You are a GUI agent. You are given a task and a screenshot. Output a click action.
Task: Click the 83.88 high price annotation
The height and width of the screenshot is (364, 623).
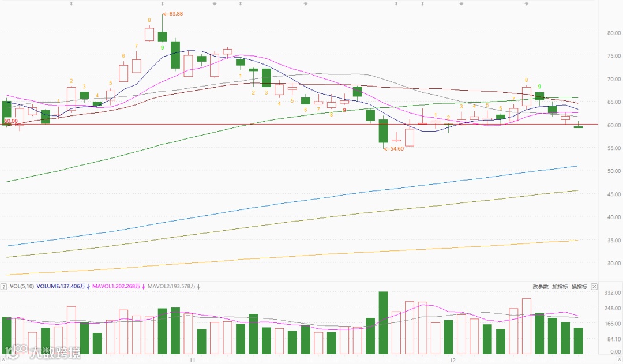pos(174,13)
